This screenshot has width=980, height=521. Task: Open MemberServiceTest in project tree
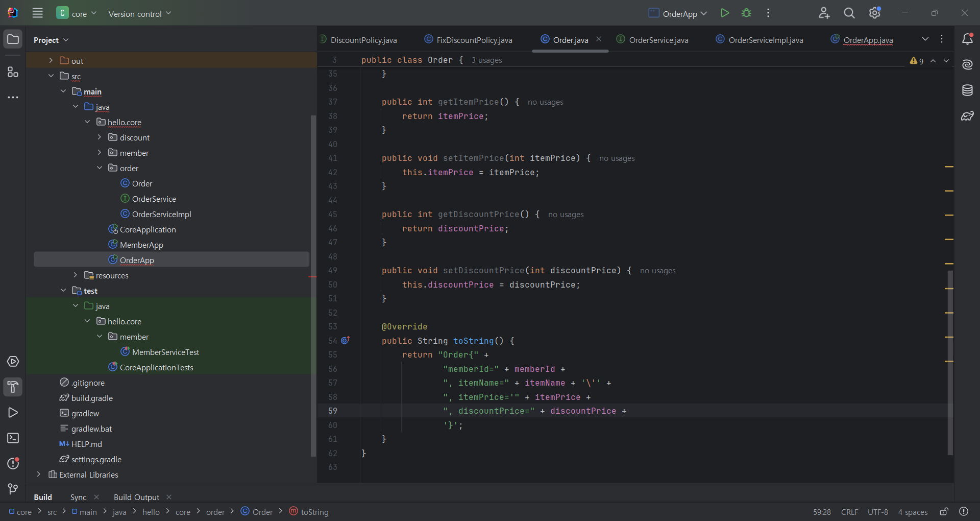165,352
